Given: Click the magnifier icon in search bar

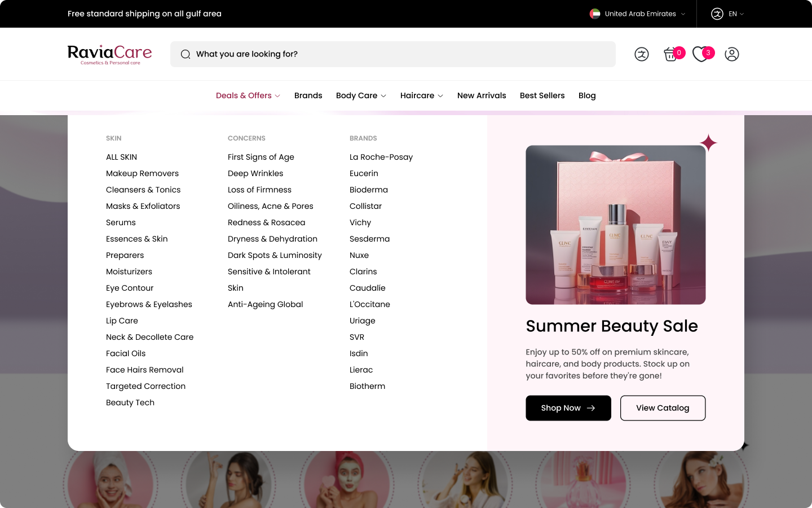Looking at the screenshot, I should point(186,54).
